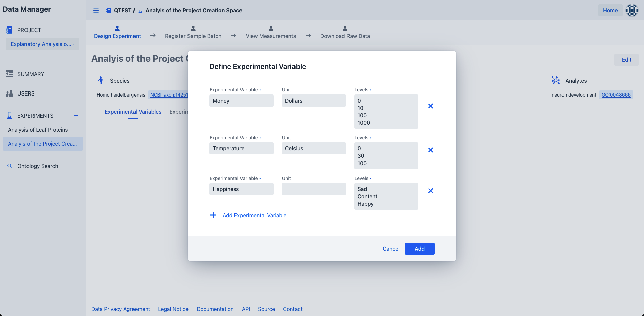Click the Users icon in sidebar
The width and height of the screenshot is (644, 316).
(9, 93)
